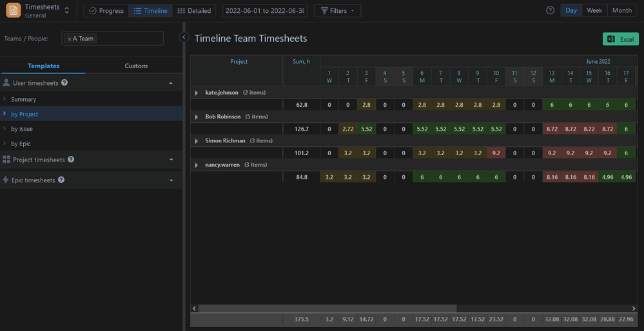The height and width of the screenshot is (331, 644).
Task: Switch to Month view
Action: (x=622, y=11)
